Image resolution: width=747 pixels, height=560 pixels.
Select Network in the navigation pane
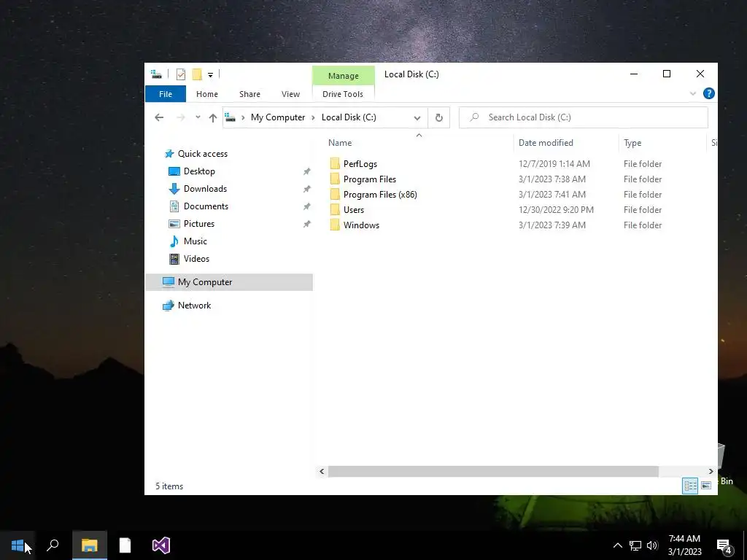tap(194, 306)
